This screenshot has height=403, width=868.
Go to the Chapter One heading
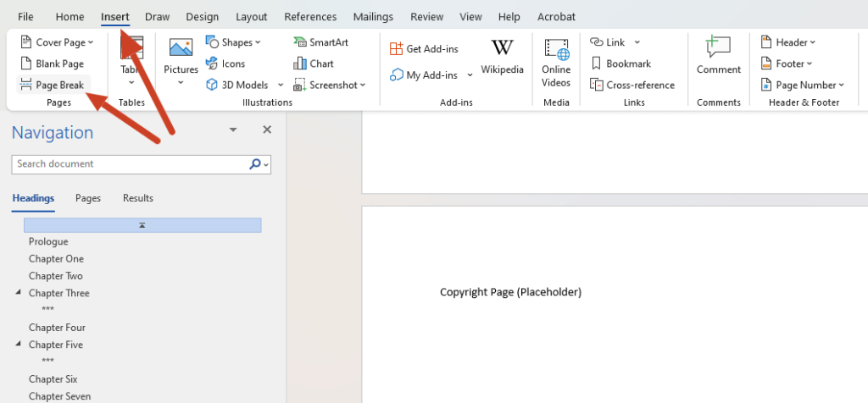coord(57,259)
